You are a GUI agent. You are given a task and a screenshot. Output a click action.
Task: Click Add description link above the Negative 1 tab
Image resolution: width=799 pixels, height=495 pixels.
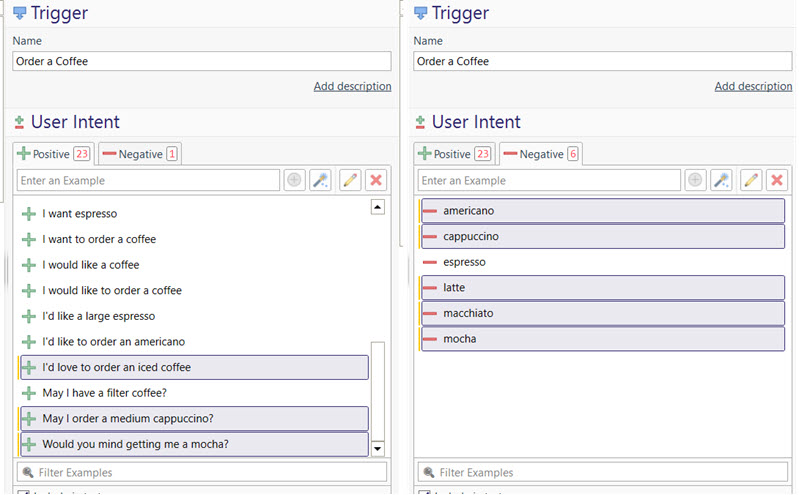(352, 87)
